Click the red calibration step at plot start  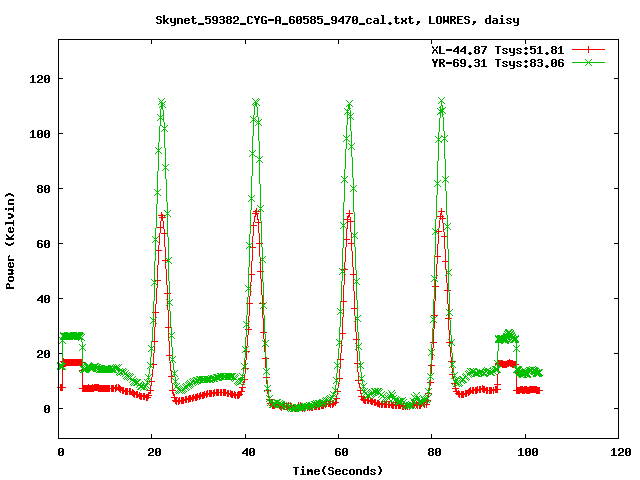point(72,362)
